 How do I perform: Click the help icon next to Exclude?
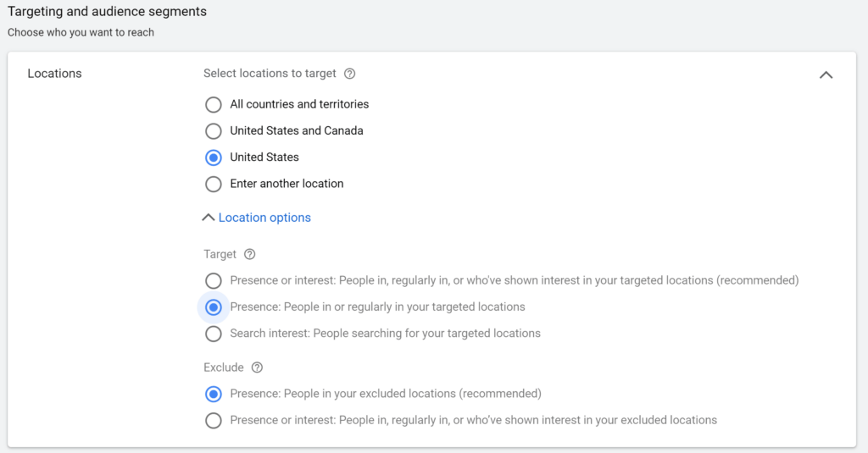click(257, 367)
